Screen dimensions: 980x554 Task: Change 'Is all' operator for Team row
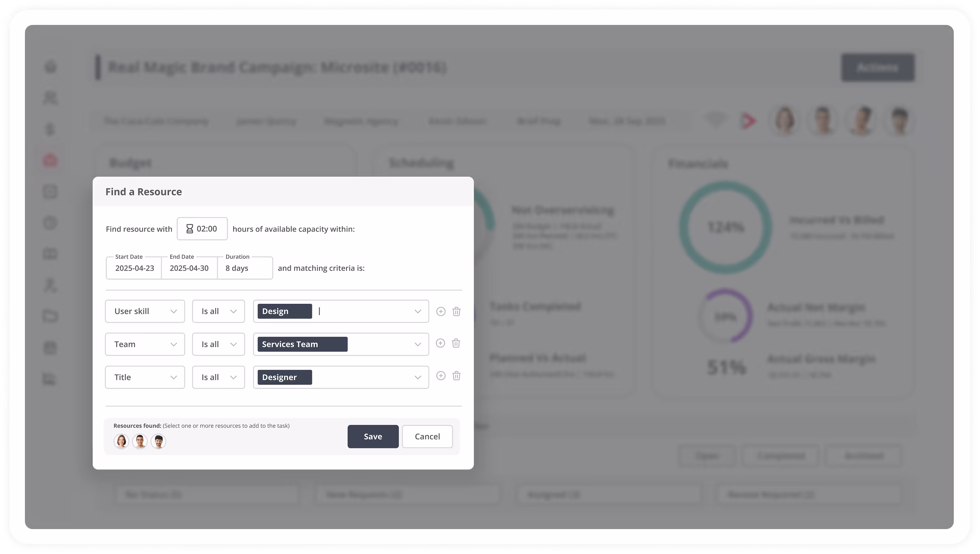[x=218, y=344]
